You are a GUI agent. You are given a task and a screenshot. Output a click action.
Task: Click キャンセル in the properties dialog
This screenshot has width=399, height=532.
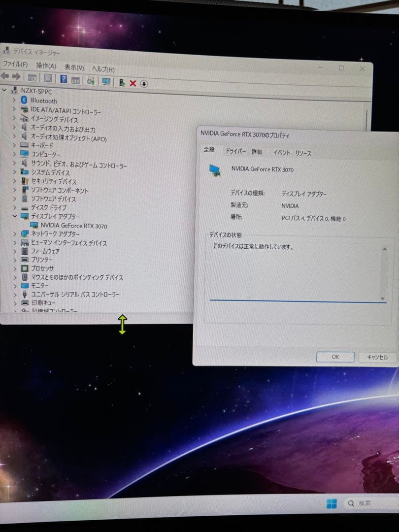tap(377, 357)
